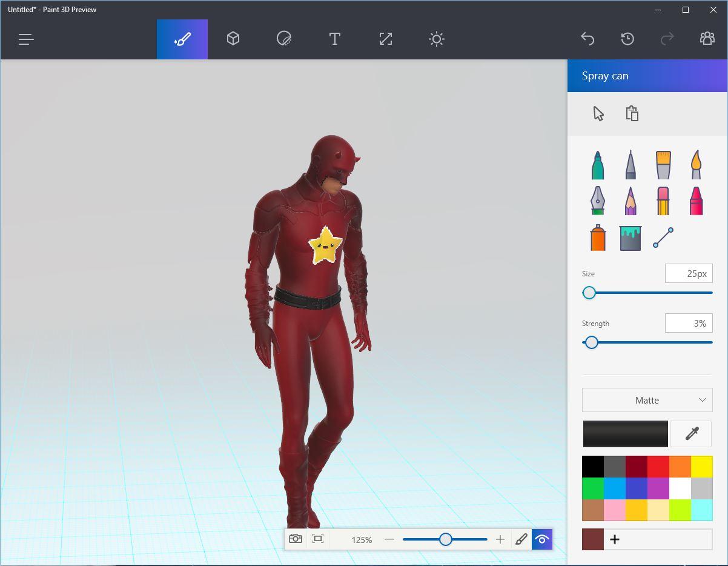Click the Undo arrow
This screenshot has height=566, width=728.
point(587,39)
